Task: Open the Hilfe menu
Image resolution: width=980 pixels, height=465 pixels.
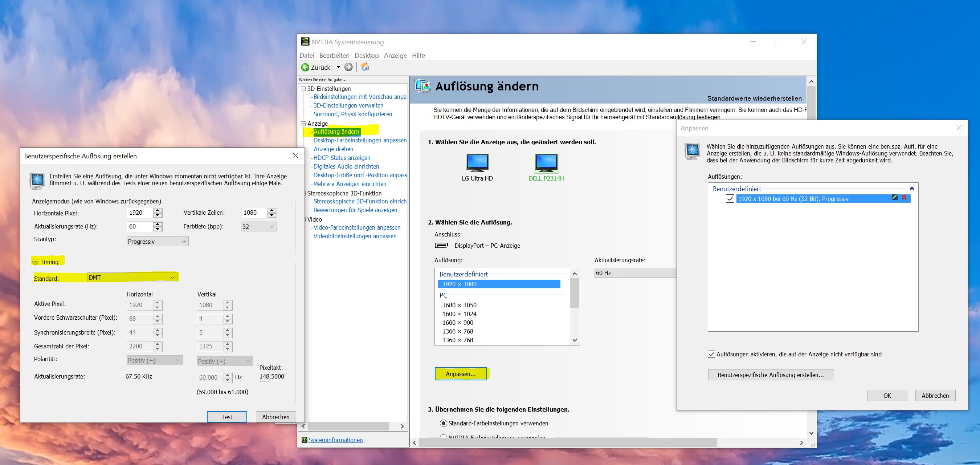Action: pos(418,56)
